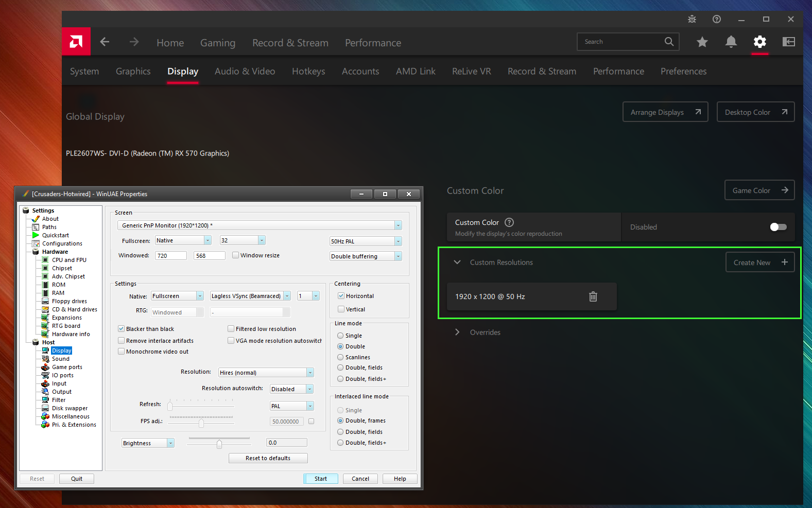Open the help question mark icon in title bar
812x508 pixels.
click(717, 19)
